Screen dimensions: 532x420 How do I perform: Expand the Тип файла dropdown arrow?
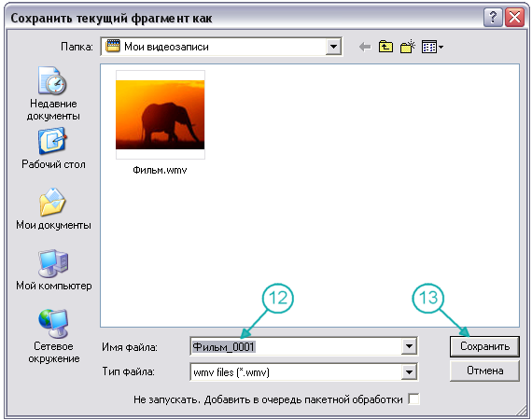409,372
